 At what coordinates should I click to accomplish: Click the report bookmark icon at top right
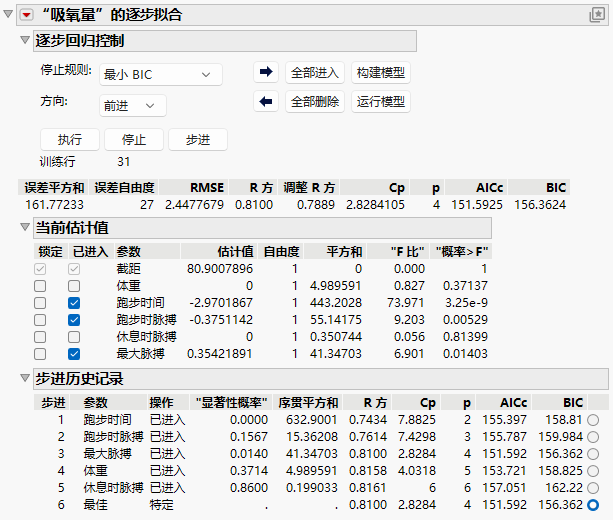tap(597, 15)
